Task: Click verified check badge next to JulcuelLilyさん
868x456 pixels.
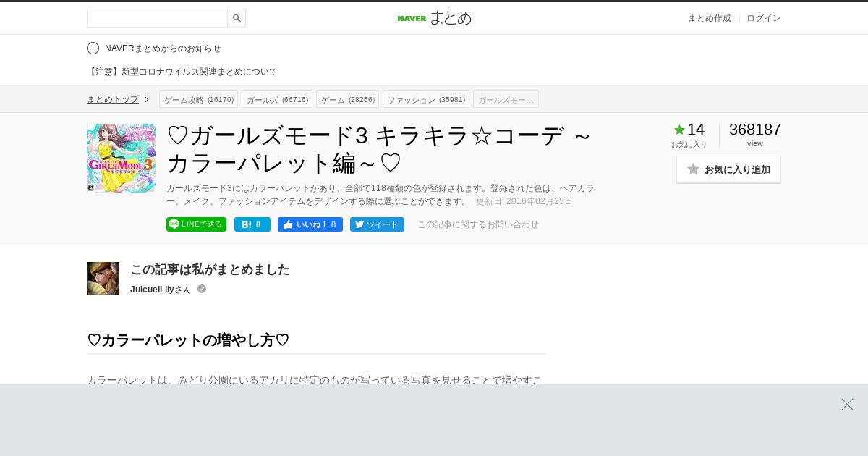Action: tap(202, 289)
